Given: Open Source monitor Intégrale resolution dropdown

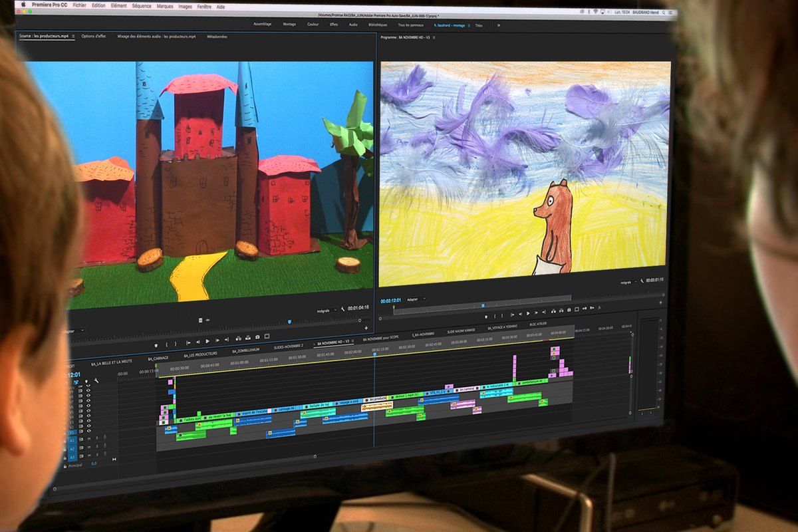Looking at the screenshot, I should pyautogui.click(x=327, y=311).
